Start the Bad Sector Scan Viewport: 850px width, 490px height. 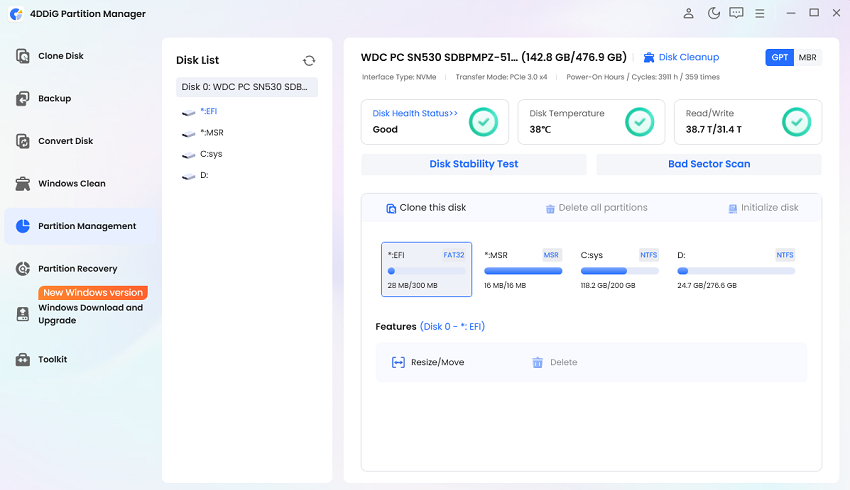tap(709, 164)
